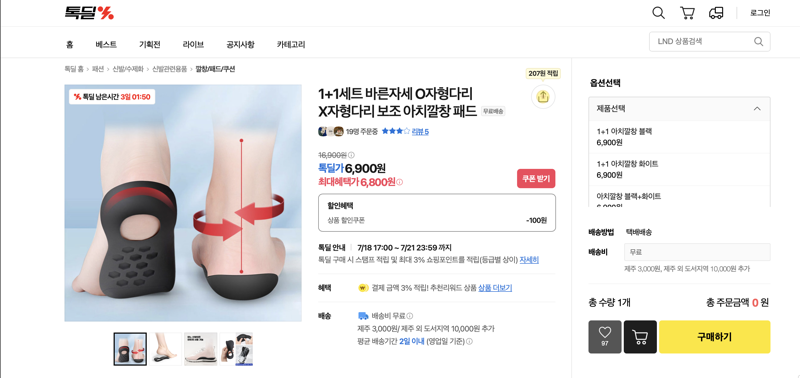
Task: Open the 카테고리 menu
Action: [x=291, y=44]
